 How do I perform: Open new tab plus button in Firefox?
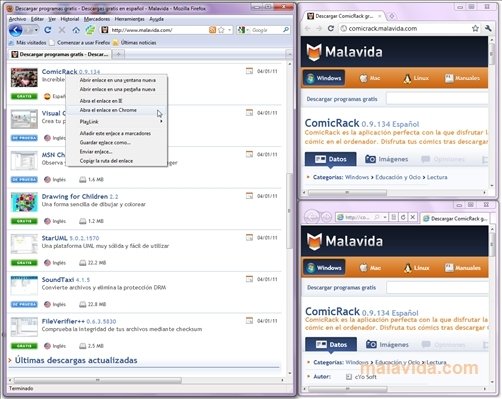tap(118, 54)
